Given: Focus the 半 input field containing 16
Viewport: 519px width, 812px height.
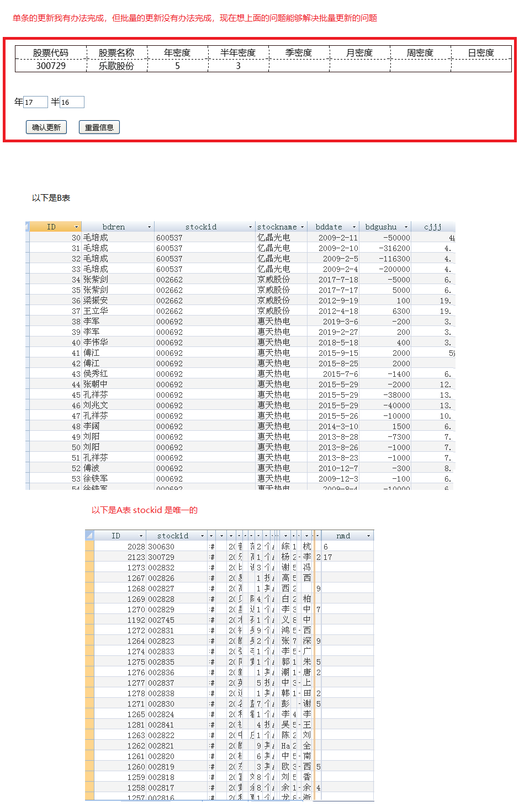Looking at the screenshot, I should click(72, 102).
